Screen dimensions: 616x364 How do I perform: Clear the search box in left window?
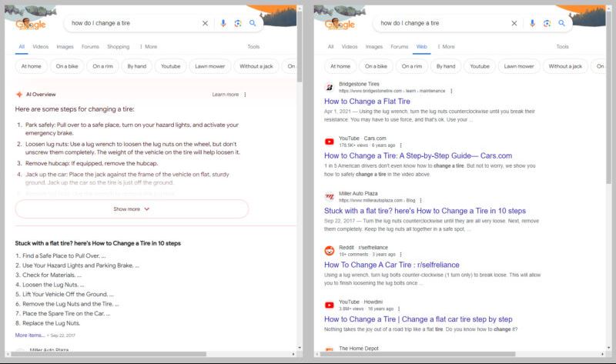pos(205,23)
